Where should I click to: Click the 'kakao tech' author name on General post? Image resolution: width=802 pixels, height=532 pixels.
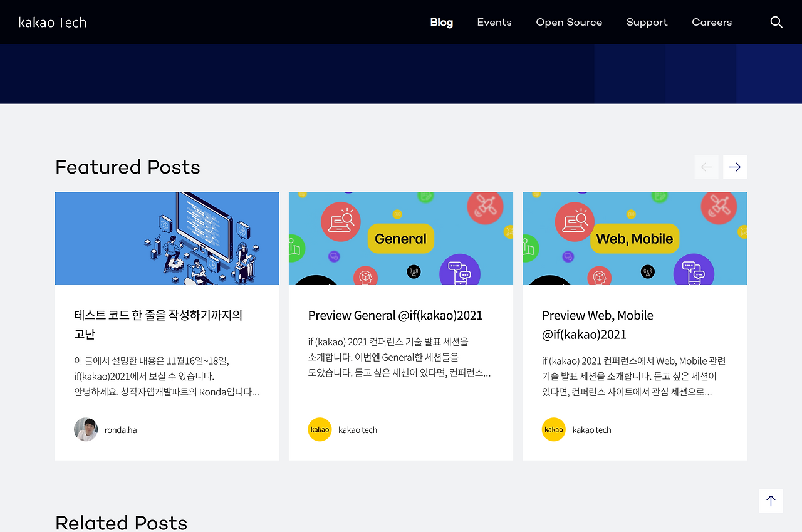[x=358, y=429]
